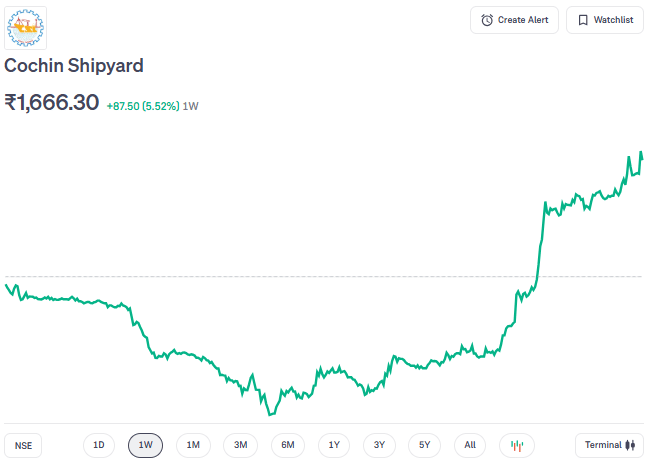Viewport: 653px width, 470px height.
Task: Expand the NSE exchange selector
Action: pos(23,446)
